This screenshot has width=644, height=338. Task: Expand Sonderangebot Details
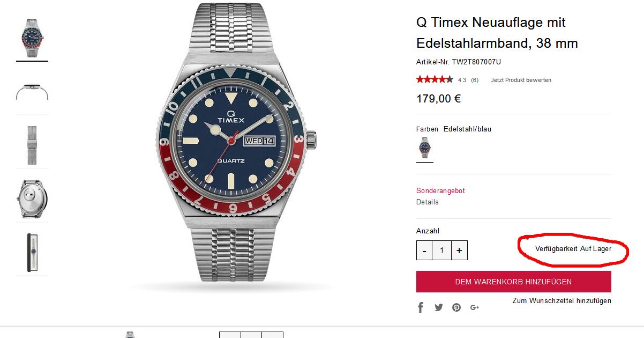pyautogui.click(x=427, y=202)
